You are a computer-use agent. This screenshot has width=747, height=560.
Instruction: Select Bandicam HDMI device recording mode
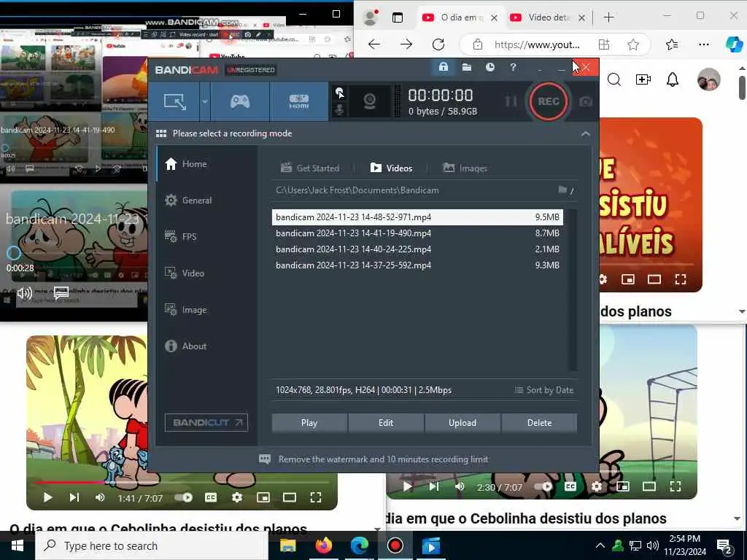tap(298, 101)
